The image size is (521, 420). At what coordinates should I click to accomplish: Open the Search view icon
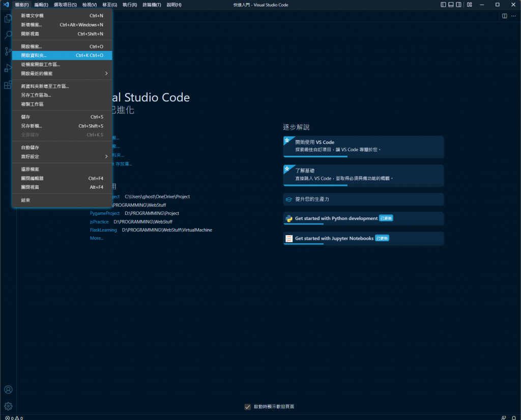(8, 35)
